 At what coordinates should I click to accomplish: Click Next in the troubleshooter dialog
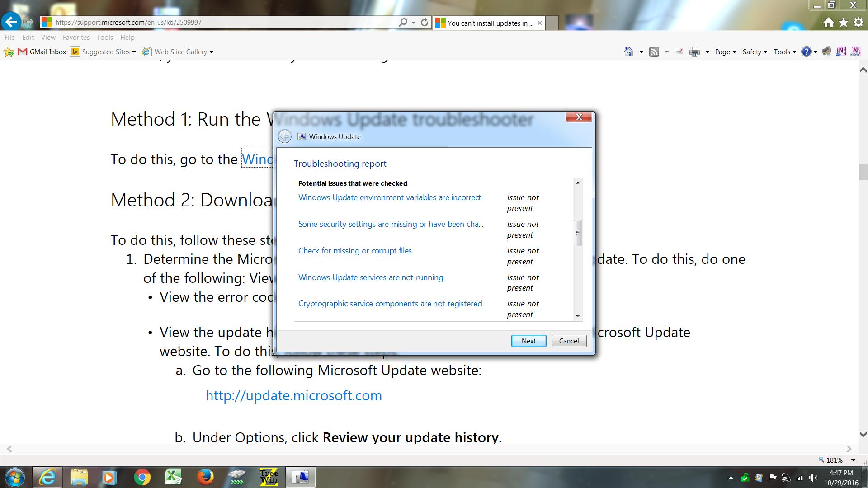pos(528,341)
